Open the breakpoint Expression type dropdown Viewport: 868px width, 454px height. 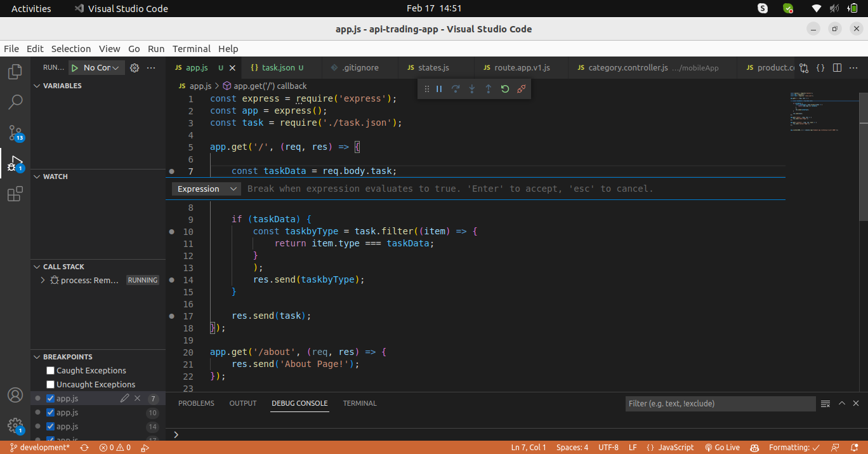[x=206, y=189]
